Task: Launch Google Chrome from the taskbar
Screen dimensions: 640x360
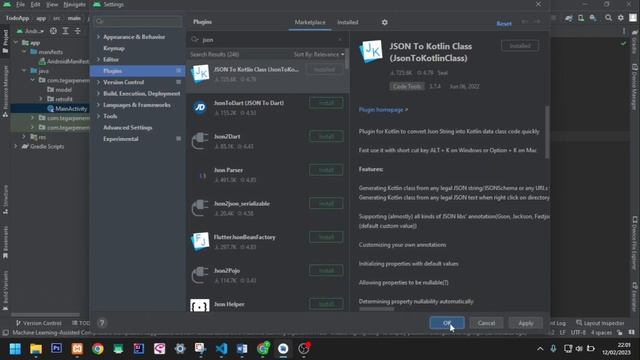Action: pyautogui.click(x=98, y=349)
